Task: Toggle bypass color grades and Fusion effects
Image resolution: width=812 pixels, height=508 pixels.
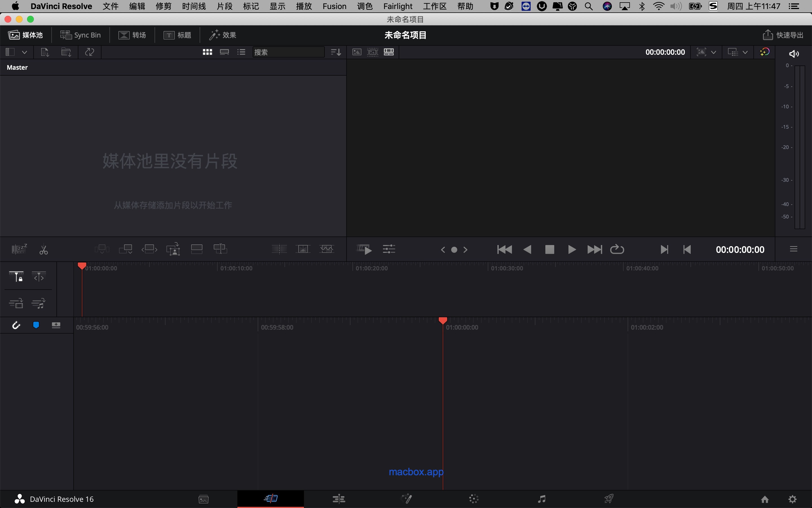Action: point(765,52)
